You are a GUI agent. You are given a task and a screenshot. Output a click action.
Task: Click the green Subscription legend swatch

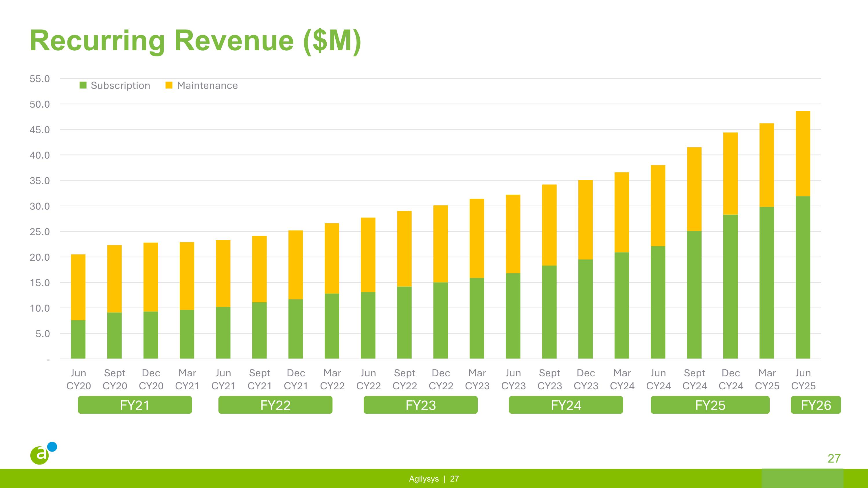83,85
